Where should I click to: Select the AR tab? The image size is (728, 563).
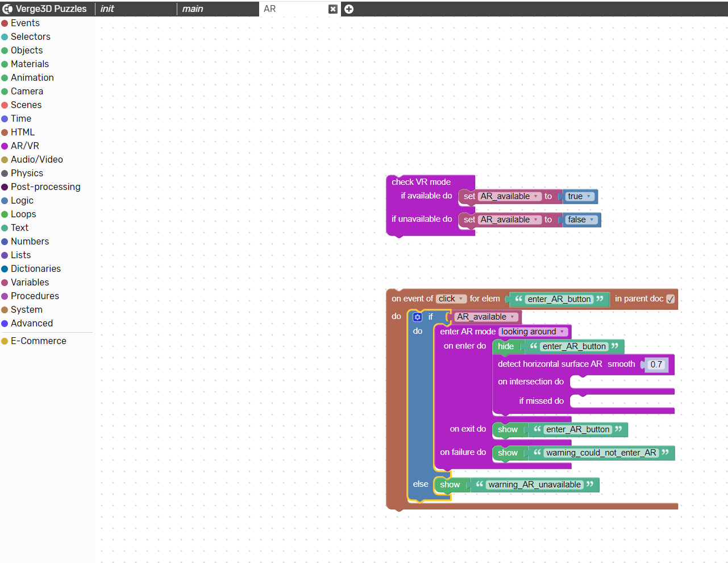click(293, 9)
